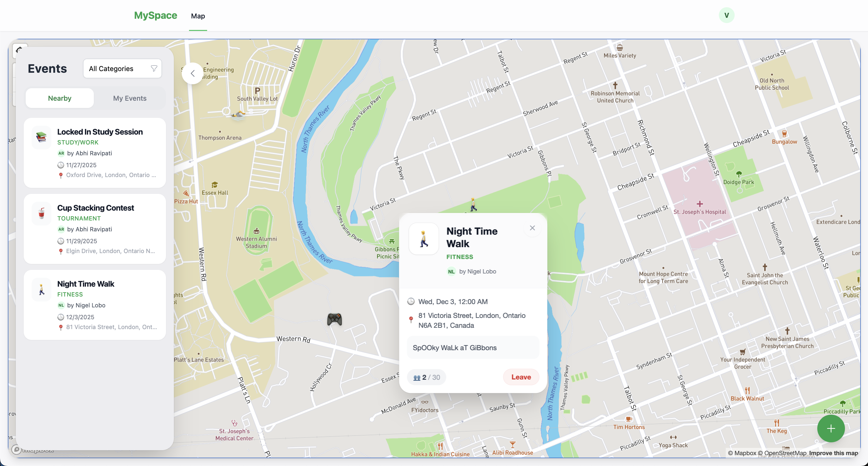Open the Night Time Walk list card
Image resolution: width=868 pixels, height=466 pixels.
point(95,305)
